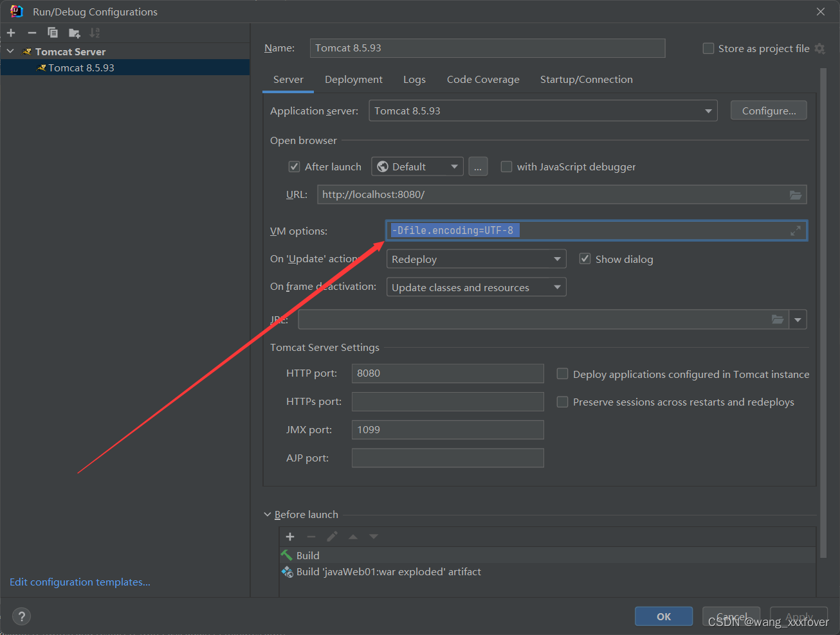Open the Default browser dropdown
The height and width of the screenshot is (635, 840).
pos(417,166)
